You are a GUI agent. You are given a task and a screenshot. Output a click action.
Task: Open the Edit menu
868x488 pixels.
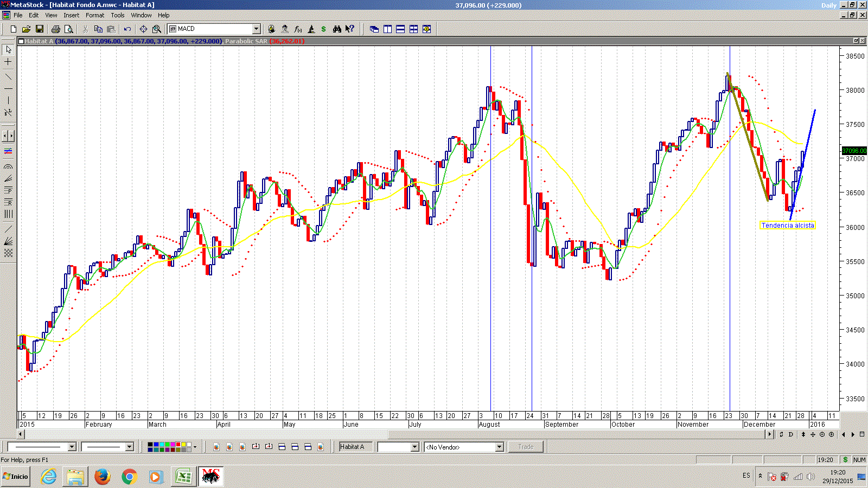point(34,15)
